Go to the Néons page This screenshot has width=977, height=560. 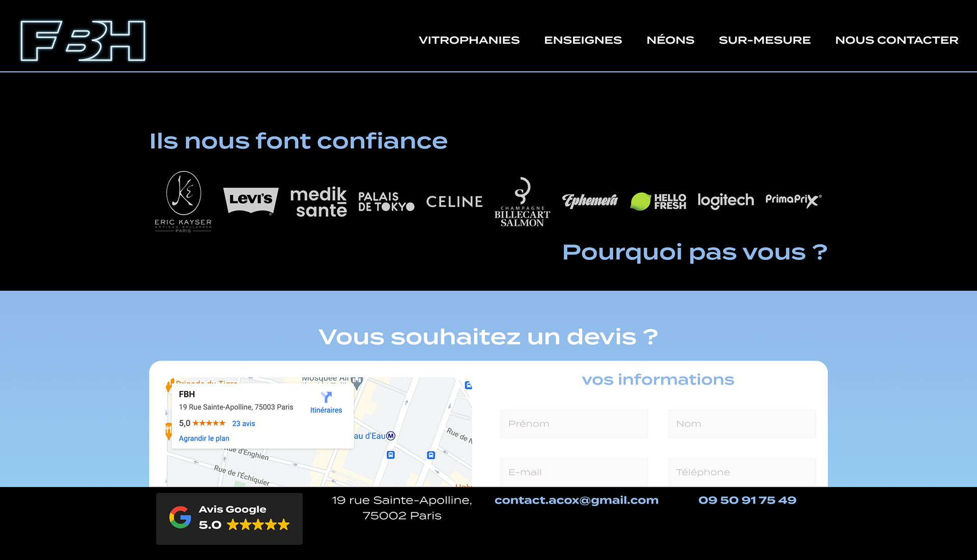(670, 40)
